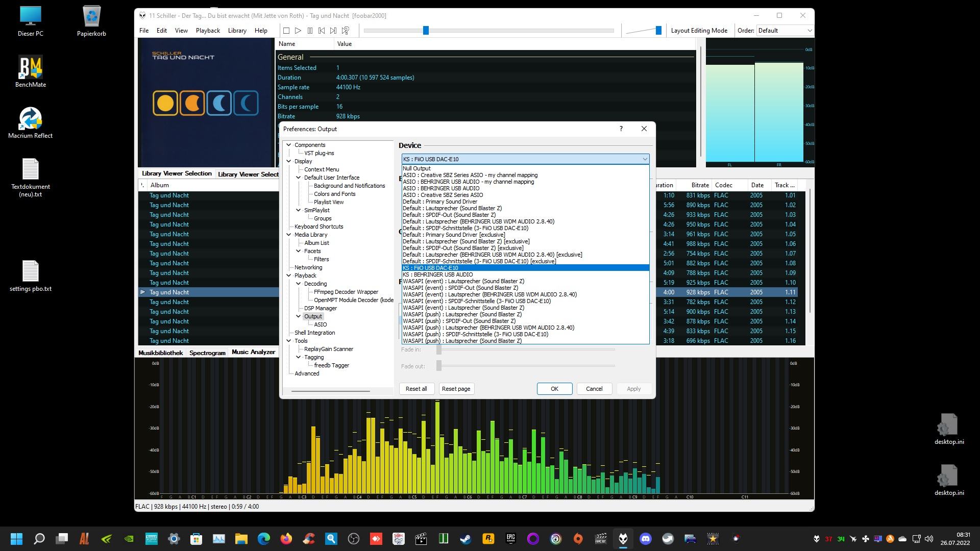Viewport: 980px width, 551px height.
Task: Open the Papierkorb recycle bin icon
Action: click(x=91, y=21)
